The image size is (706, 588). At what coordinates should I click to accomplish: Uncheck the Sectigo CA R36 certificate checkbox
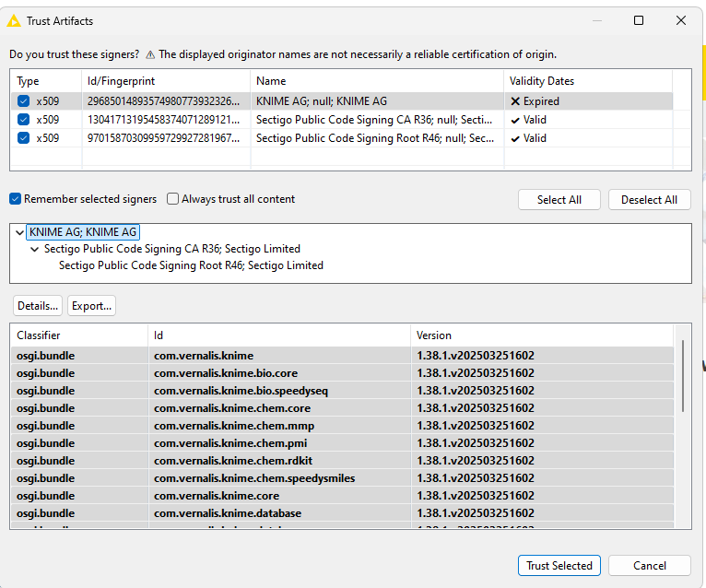point(23,119)
